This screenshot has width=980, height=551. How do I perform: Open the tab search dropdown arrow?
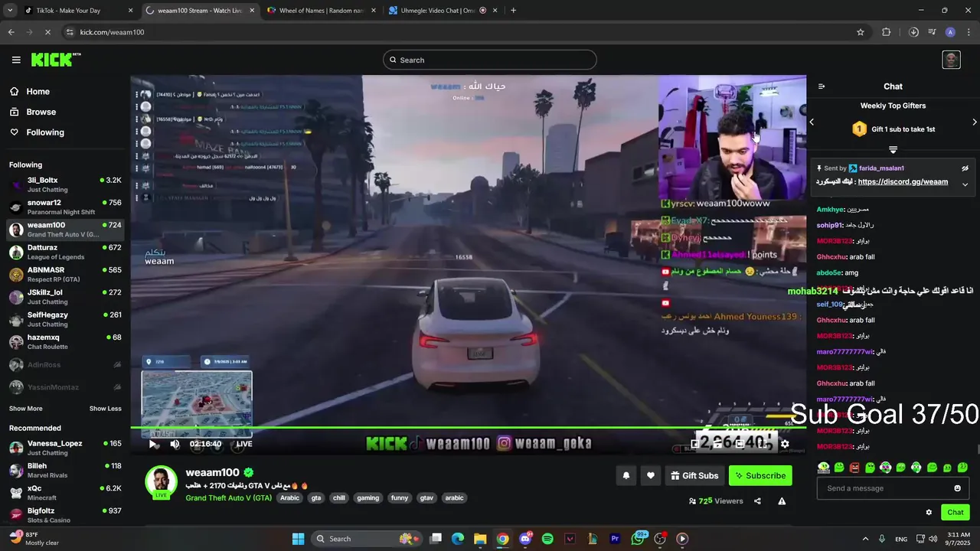[11, 11]
